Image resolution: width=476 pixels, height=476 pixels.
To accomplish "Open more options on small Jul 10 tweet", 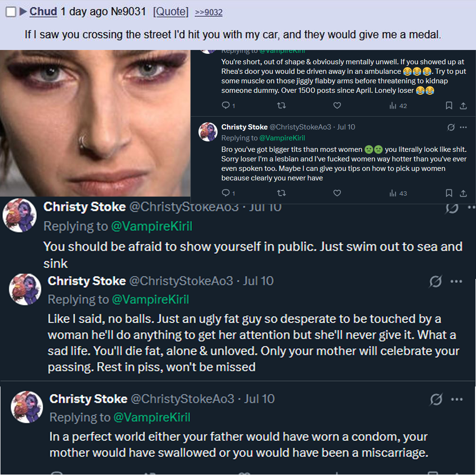I will click(x=463, y=127).
